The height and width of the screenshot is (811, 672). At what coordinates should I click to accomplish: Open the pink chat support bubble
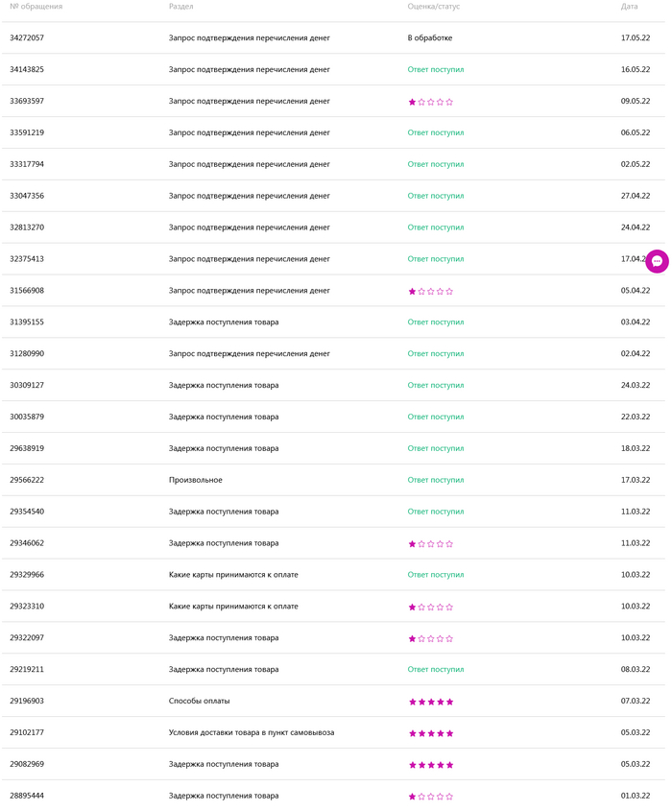coord(657,261)
